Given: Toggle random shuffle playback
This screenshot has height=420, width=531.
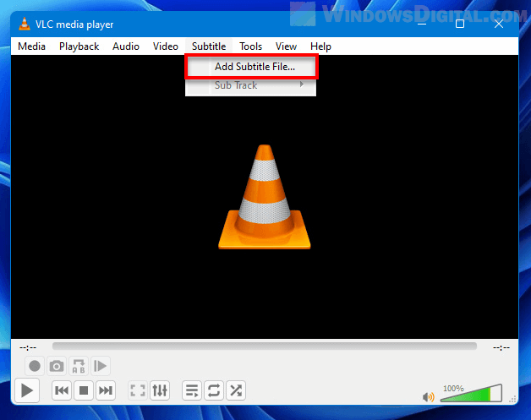Looking at the screenshot, I should pyautogui.click(x=236, y=390).
